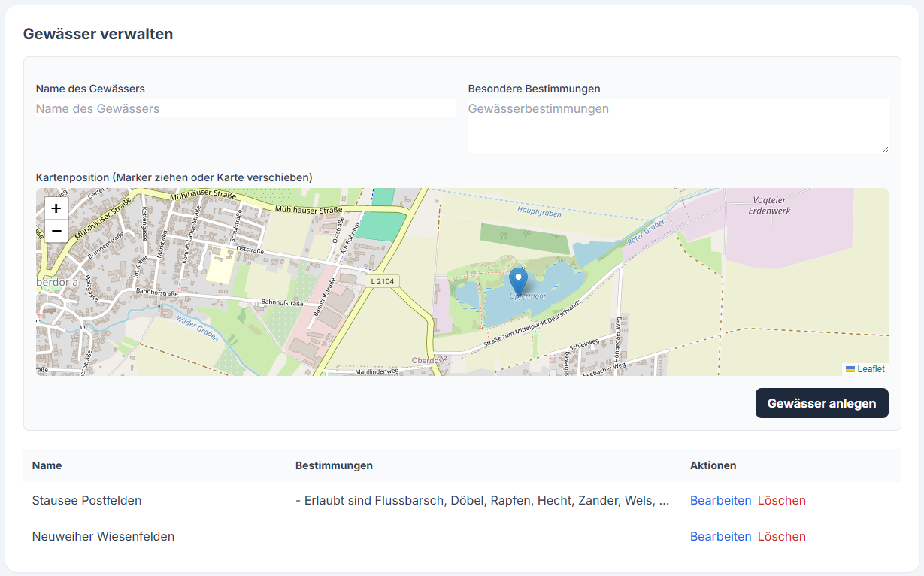Viewport: 924px width, 576px height.
Task: Edit Neuweiher Wiesenfelden via Bearbeiten
Action: (x=721, y=536)
